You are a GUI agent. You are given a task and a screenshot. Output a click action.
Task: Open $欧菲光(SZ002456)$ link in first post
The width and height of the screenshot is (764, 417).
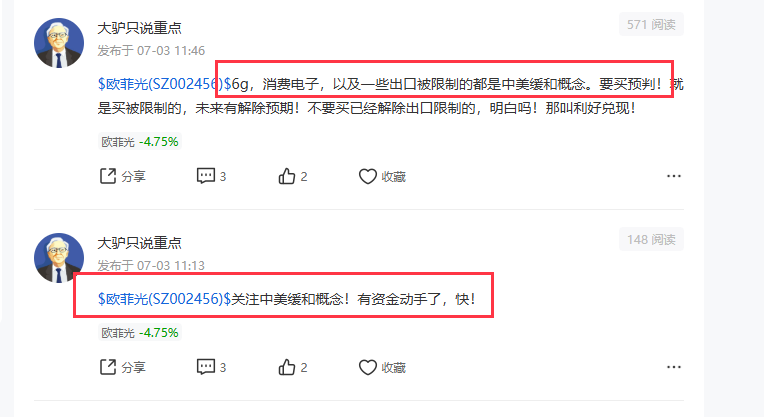tap(164, 84)
